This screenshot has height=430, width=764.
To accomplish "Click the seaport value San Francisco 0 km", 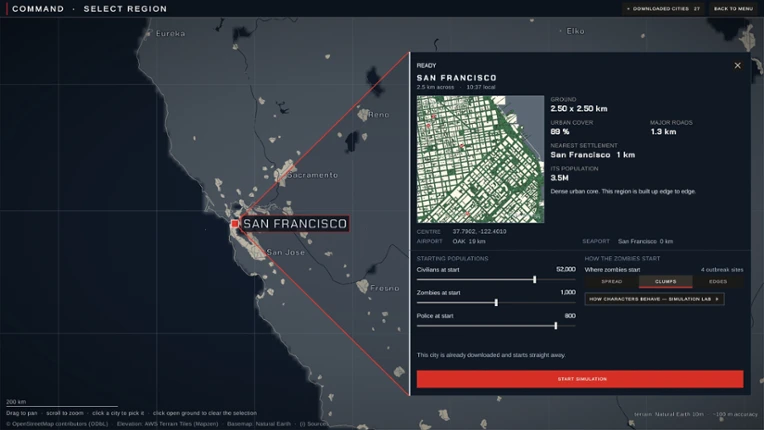I will (x=645, y=241).
